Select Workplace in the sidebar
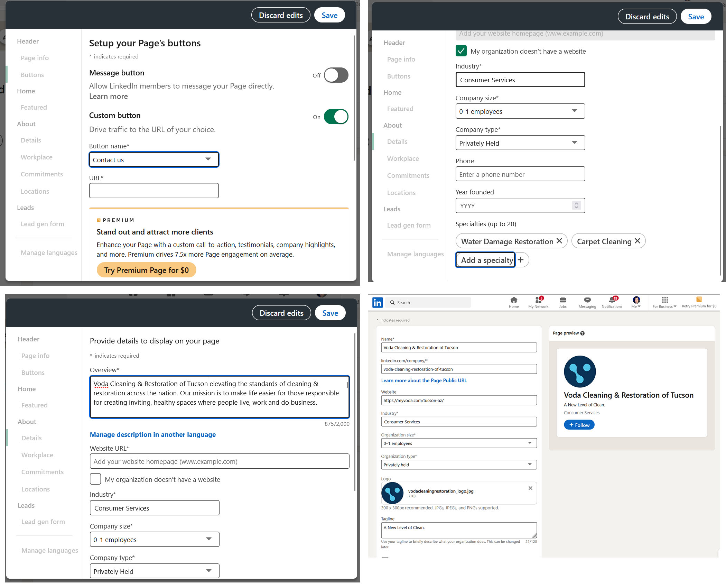Screen dimensions: 726x588 point(37,157)
